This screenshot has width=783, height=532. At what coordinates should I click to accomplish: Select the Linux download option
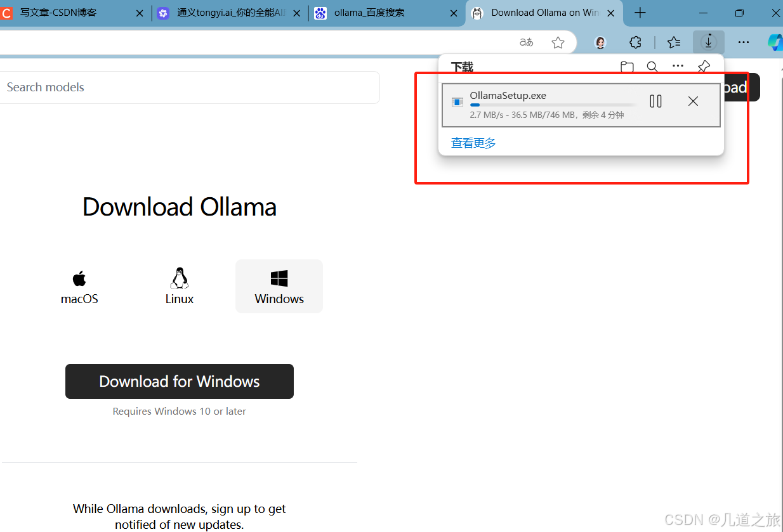tap(180, 287)
